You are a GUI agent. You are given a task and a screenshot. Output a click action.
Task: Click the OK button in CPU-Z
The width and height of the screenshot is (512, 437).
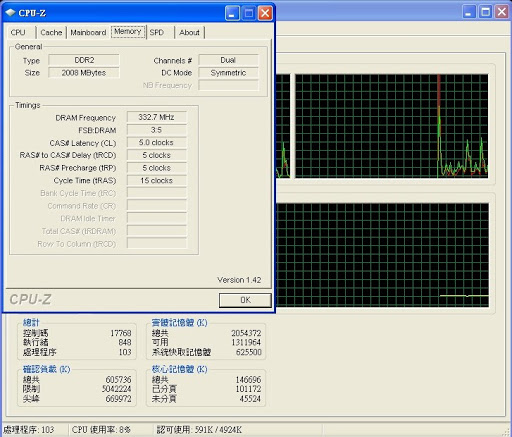245,300
